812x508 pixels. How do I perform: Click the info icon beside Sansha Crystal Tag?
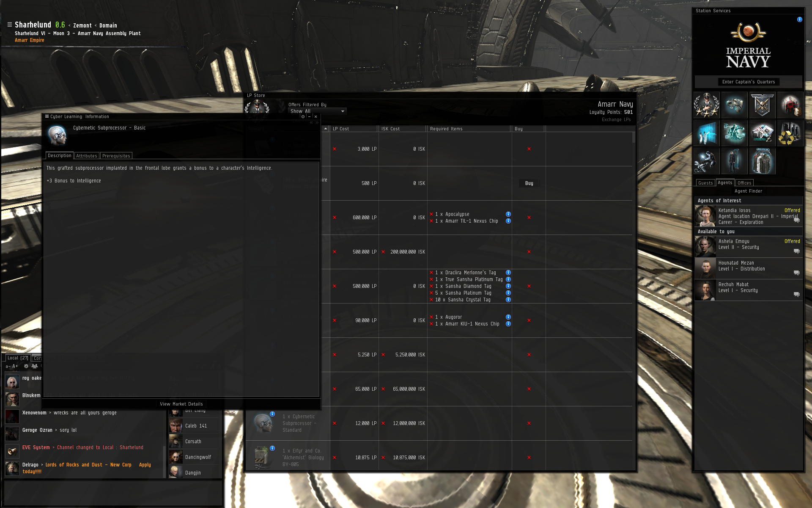[x=508, y=300]
